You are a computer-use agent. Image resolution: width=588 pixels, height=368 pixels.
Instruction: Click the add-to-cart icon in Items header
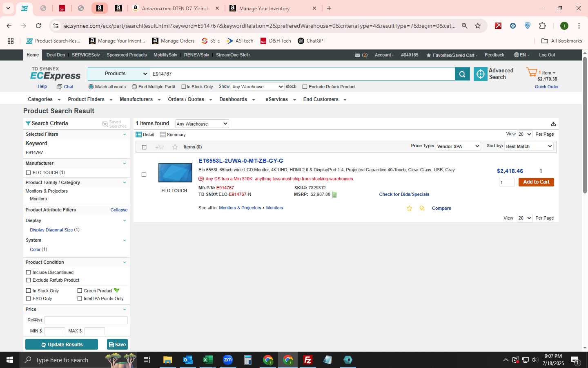click(160, 147)
